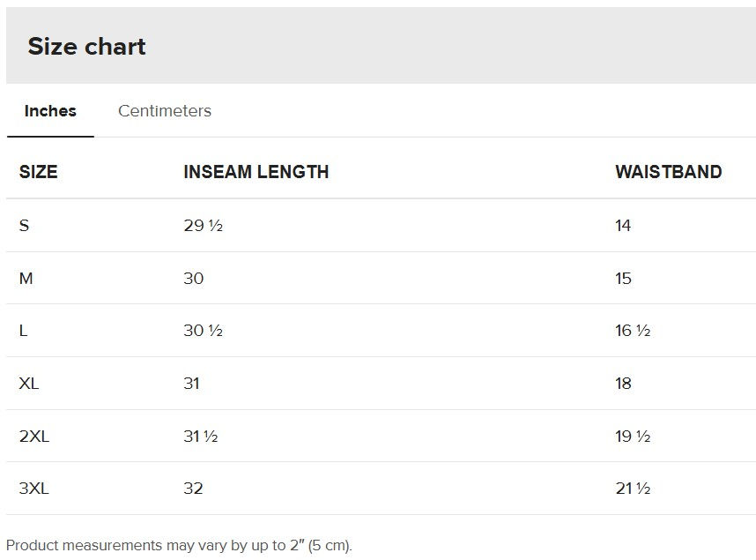
Task: Select the L size row label
Action: tap(24, 331)
